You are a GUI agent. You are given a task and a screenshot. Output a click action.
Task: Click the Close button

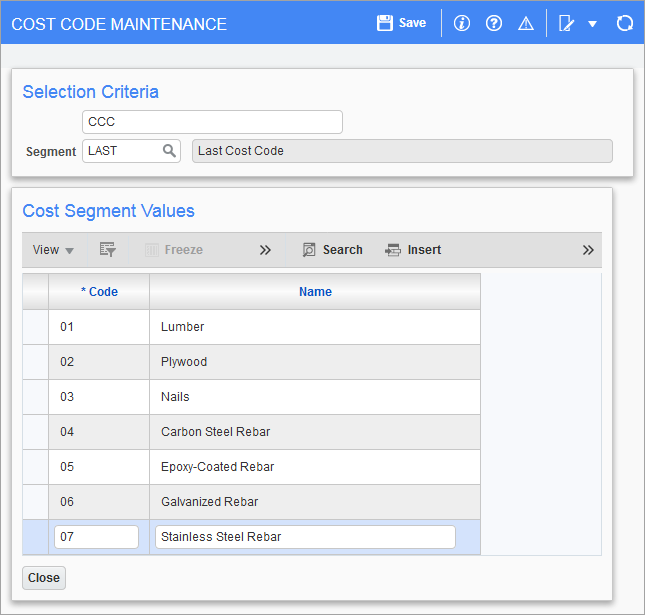pos(44,578)
